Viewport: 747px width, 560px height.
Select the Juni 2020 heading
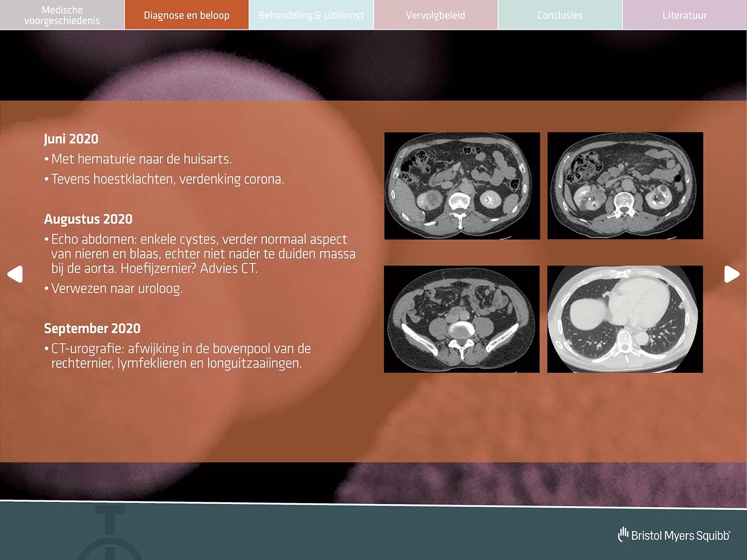pos(71,139)
